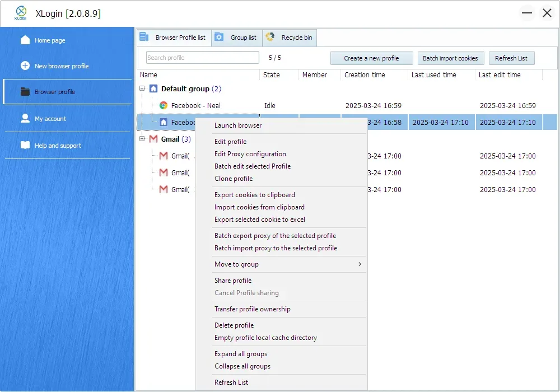
Task: Click the home icon of selected Facebook profile
Action: pyautogui.click(x=164, y=122)
